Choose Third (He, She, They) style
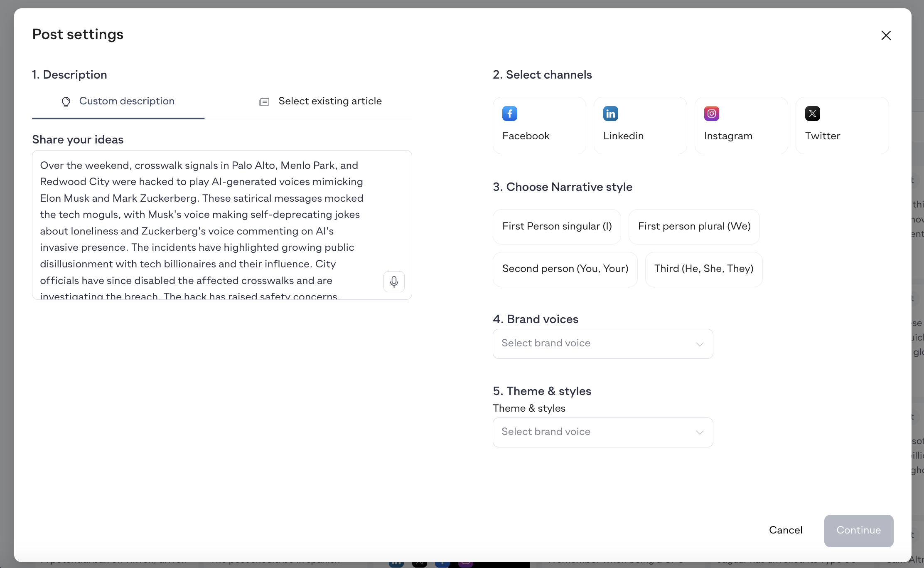Screen dimensions: 924x568 704,269
